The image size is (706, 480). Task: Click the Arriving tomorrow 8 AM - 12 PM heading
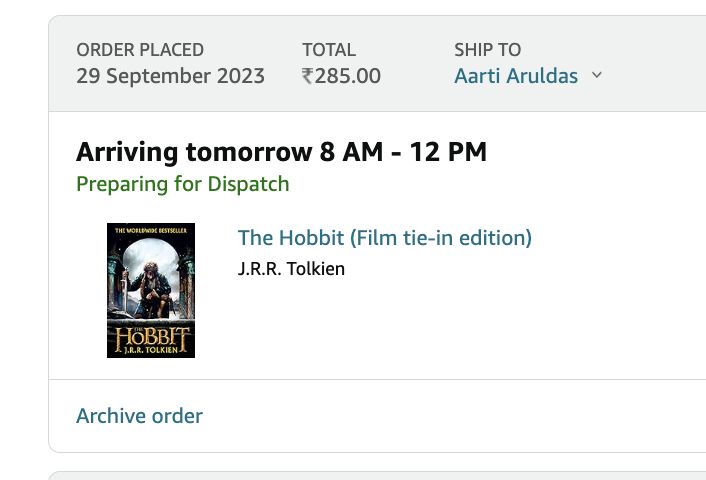tap(281, 152)
